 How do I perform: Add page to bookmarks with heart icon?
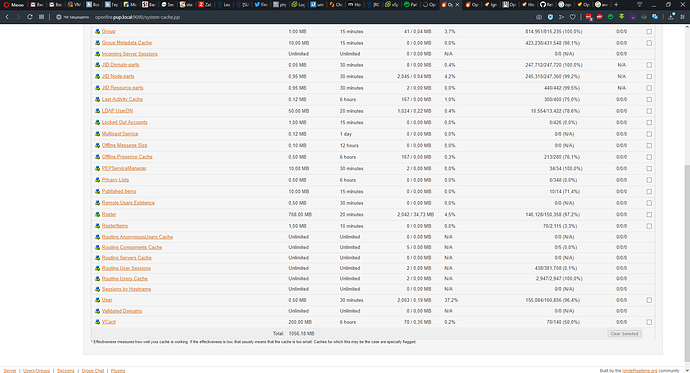[573, 17]
